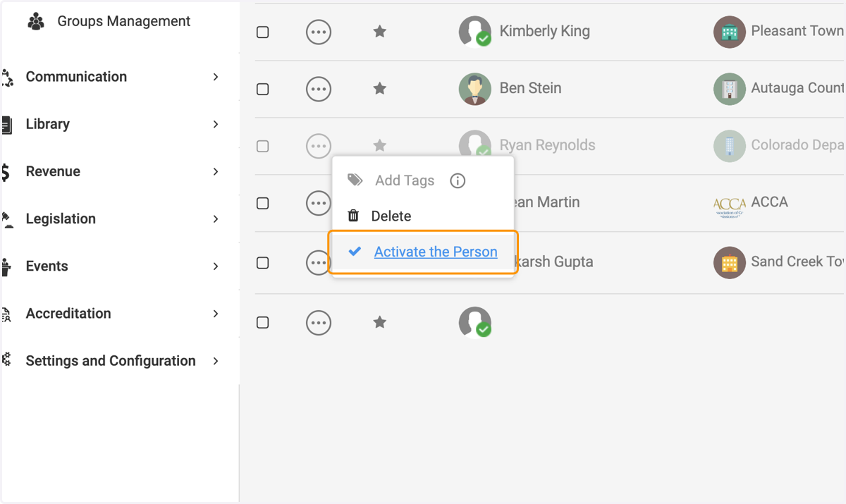
Task: Expand the Communication menu chevron
Action: click(216, 77)
